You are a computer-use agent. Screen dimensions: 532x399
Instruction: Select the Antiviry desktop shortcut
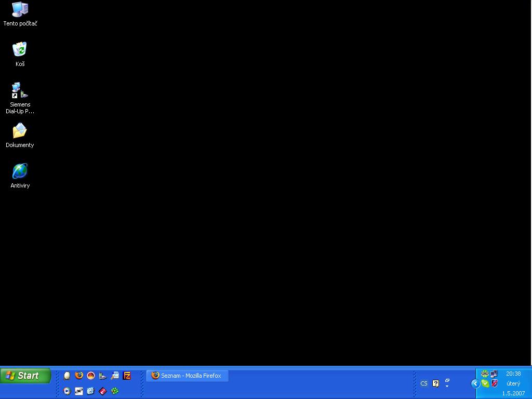point(20,171)
